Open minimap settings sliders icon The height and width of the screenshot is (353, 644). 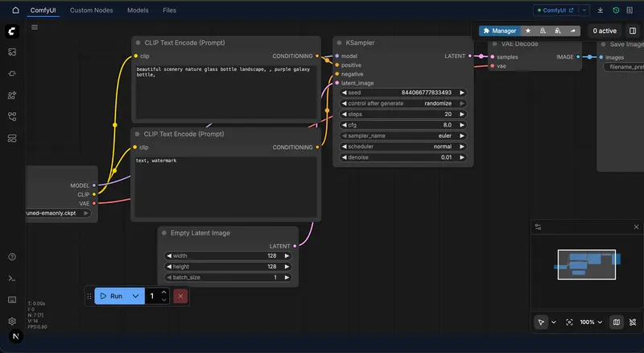point(538,227)
